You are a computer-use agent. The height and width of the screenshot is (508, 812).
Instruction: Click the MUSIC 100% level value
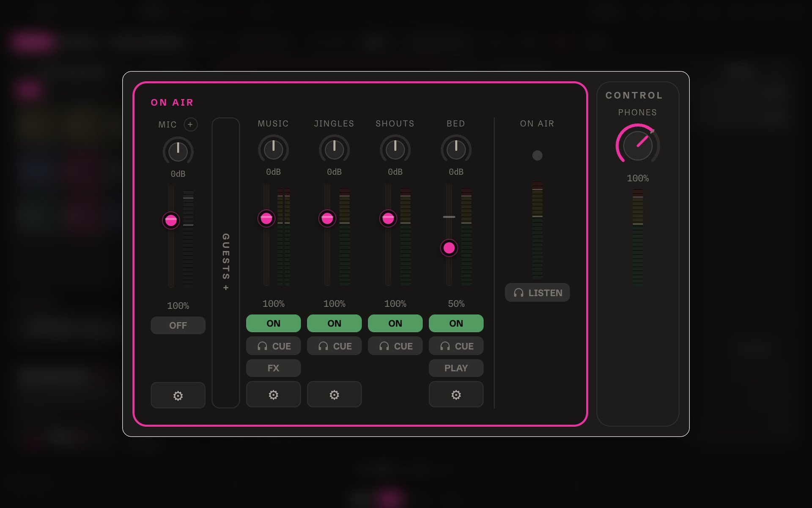click(273, 304)
